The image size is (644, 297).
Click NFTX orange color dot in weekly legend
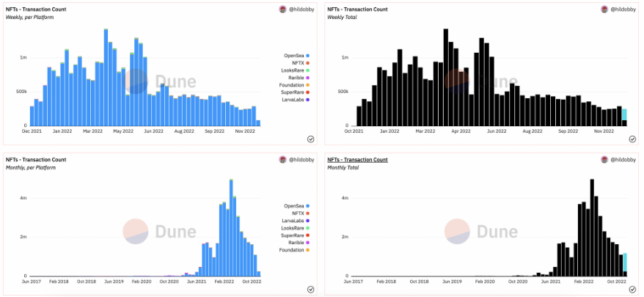click(307, 63)
